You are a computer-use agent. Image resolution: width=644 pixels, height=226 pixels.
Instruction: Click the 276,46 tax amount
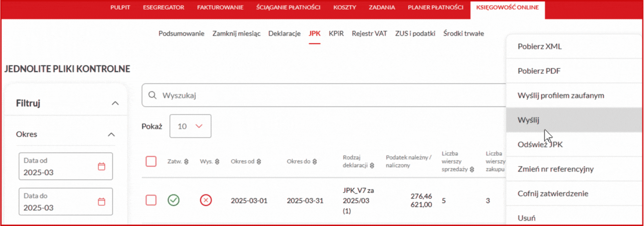tap(421, 196)
